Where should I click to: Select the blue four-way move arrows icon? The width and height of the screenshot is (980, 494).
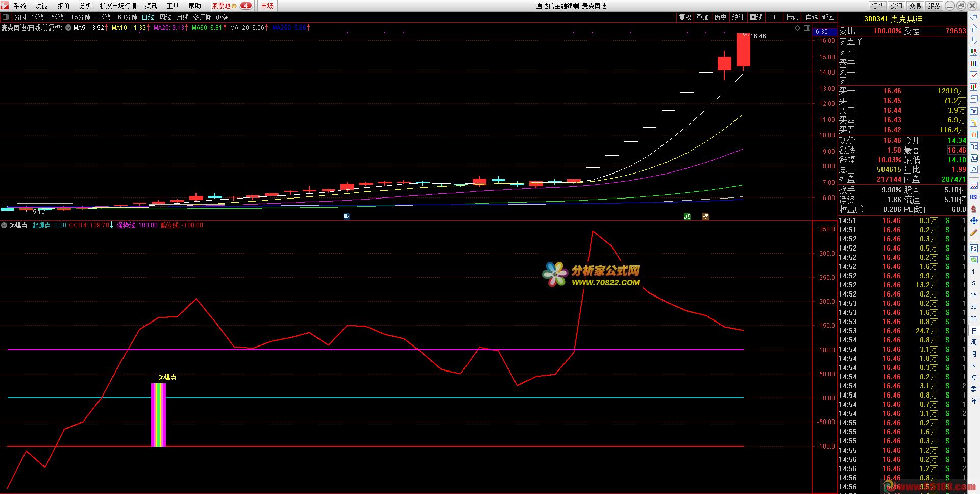973,221
